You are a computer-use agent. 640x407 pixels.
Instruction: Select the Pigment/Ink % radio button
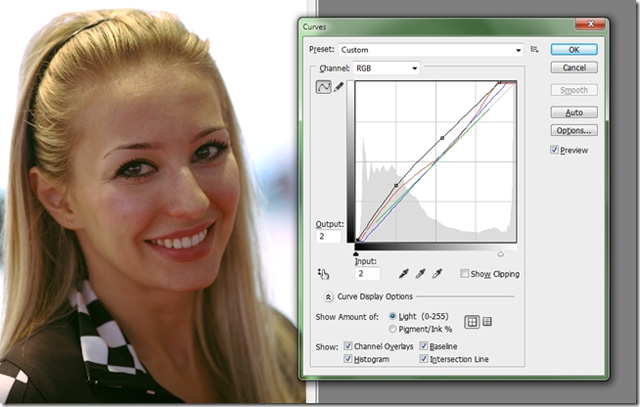tap(393, 329)
